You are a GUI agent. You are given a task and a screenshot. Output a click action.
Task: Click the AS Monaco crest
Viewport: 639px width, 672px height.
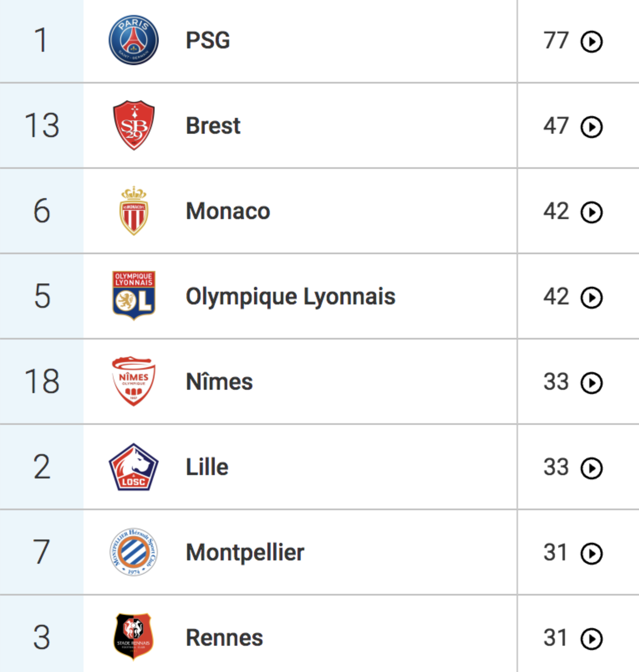(134, 211)
